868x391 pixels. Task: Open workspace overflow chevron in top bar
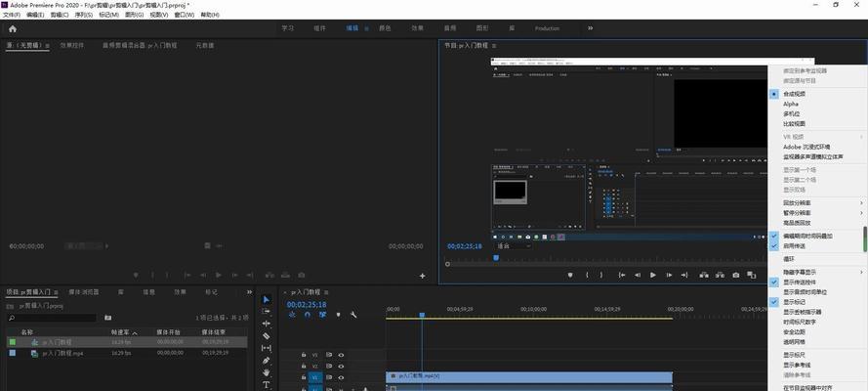coord(590,27)
